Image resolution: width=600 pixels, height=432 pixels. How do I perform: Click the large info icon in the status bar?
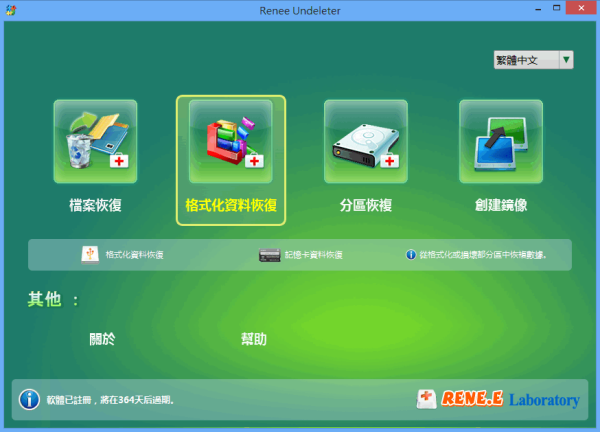point(29,399)
